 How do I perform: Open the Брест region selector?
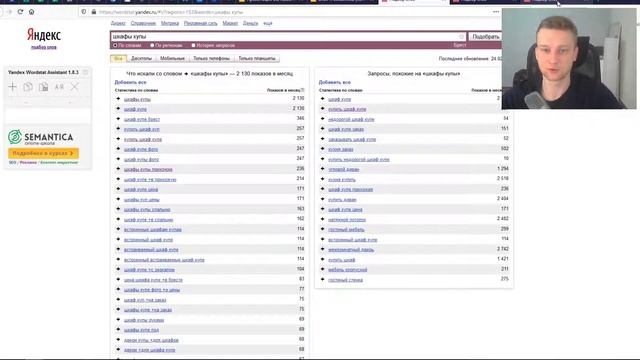pos(460,45)
